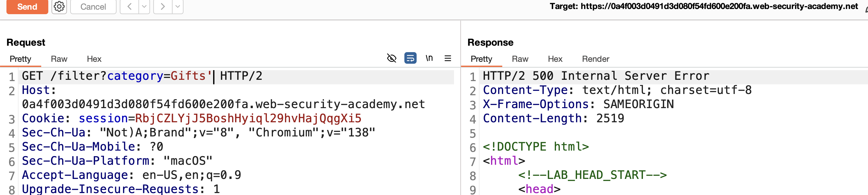Click the Sec-Ch-Ua-Platform "macOS" line
Image resolution: width=868 pixels, height=195 pixels.
point(117,161)
